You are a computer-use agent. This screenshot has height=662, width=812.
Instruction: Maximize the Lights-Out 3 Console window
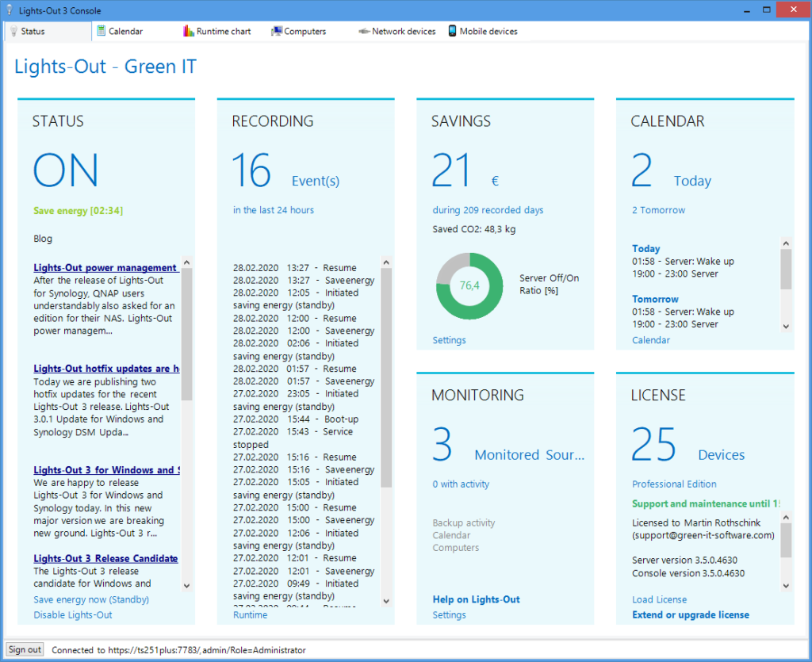(767, 10)
